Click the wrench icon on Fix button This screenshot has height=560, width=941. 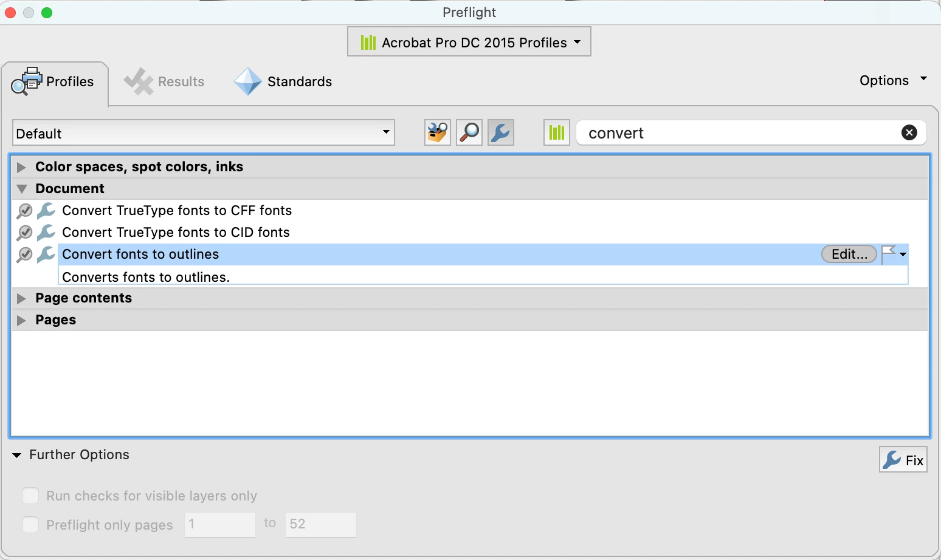(x=892, y=460)
